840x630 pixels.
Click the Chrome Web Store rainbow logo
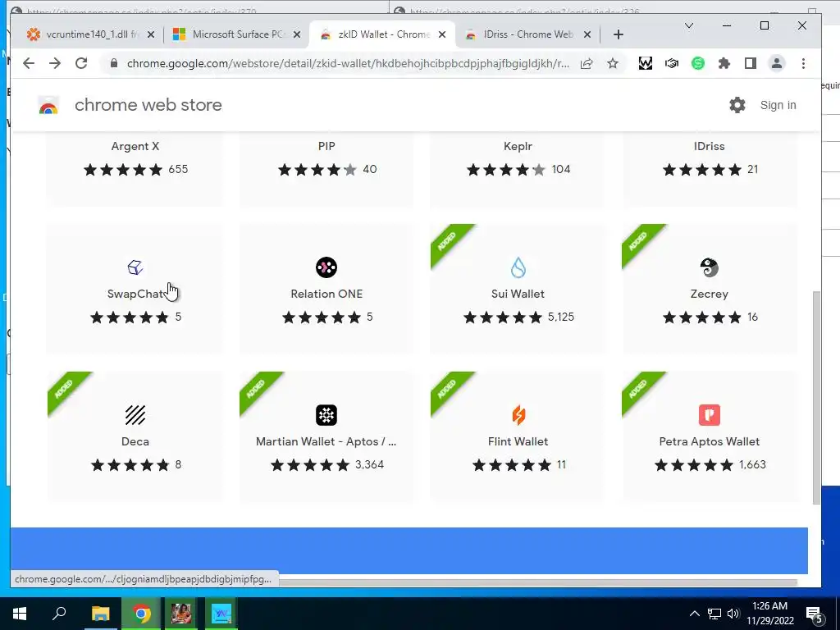coord(48,106)
